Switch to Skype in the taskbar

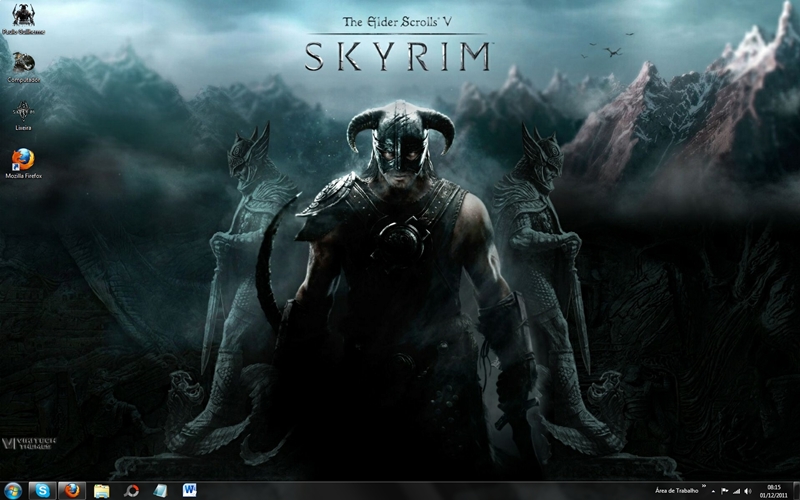[42, 491]
